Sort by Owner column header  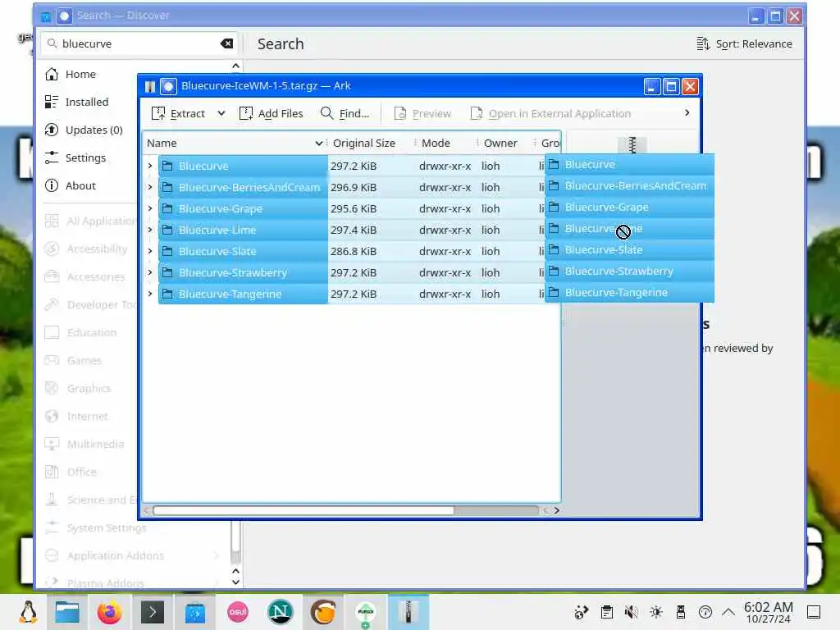tap(504, 143)
